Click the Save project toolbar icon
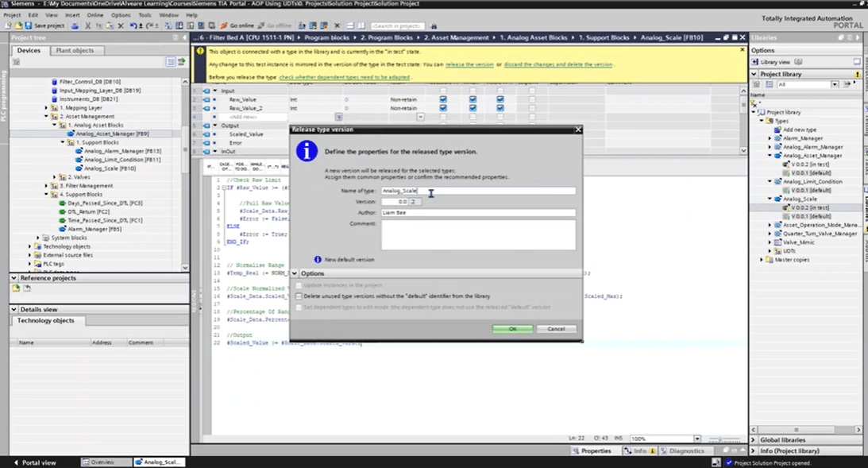 pos(29,25)
